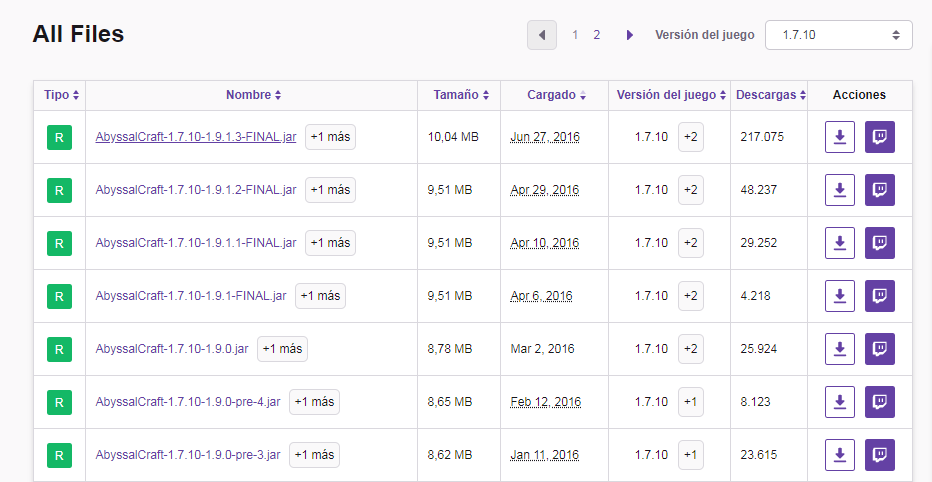
Task: Open AbyssalCraft-1.7.10-1.9.1.2-FINAL.jar link
Action: [x=196, y=190]
